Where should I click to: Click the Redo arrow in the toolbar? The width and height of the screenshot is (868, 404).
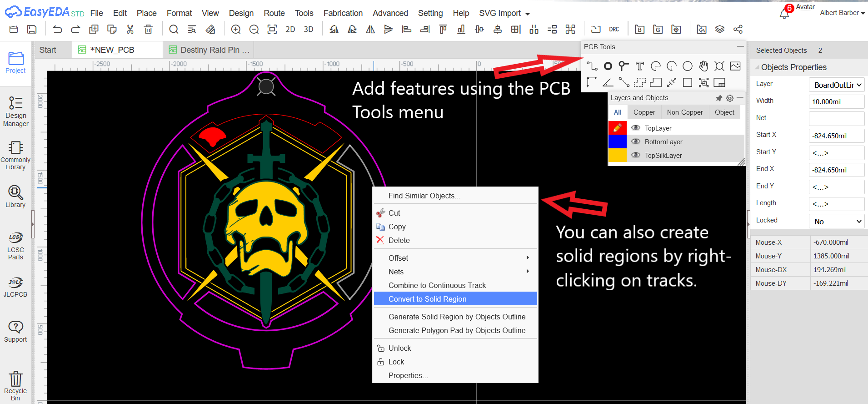[75, 30]
